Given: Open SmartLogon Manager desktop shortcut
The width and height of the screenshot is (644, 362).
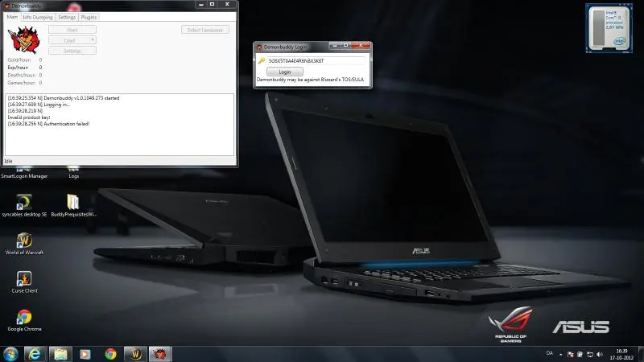Looking at the screenshot, I should click(24, 173).
